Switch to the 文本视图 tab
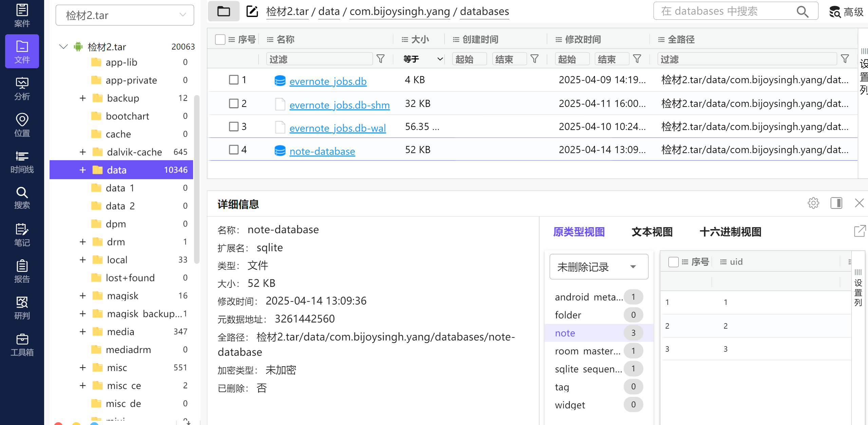This screenshot has width=868, height=425. [652, 232]
